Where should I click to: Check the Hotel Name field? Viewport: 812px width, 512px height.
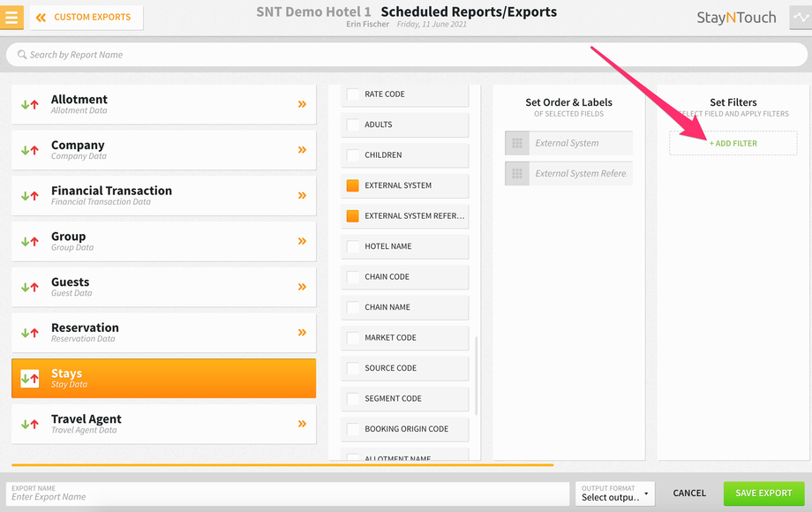click(353, 246)
